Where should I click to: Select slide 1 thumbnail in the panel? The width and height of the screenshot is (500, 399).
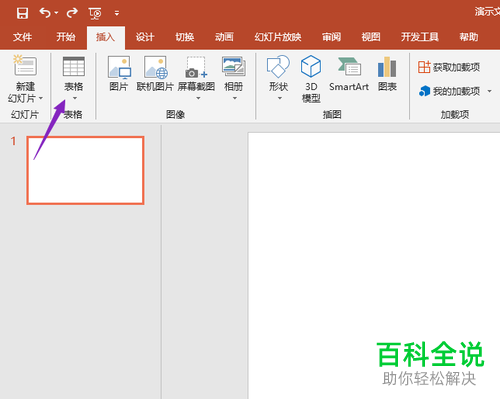(85, 170)
